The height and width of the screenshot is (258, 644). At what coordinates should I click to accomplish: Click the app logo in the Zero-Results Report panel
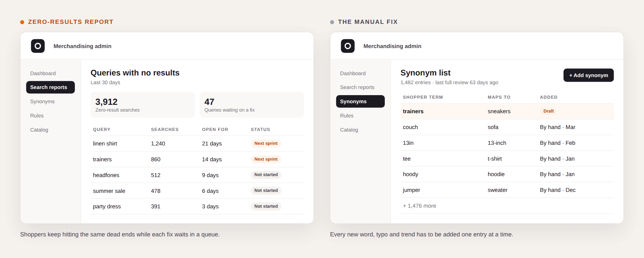38,46
